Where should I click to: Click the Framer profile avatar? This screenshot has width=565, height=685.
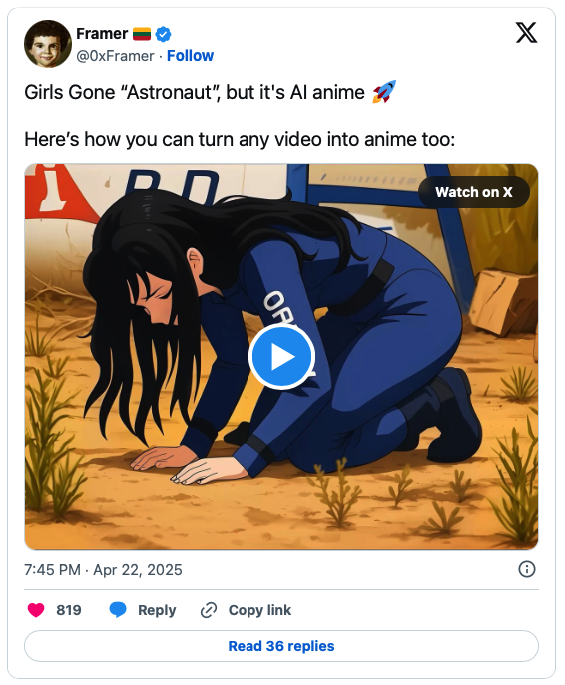coord(48,44)
